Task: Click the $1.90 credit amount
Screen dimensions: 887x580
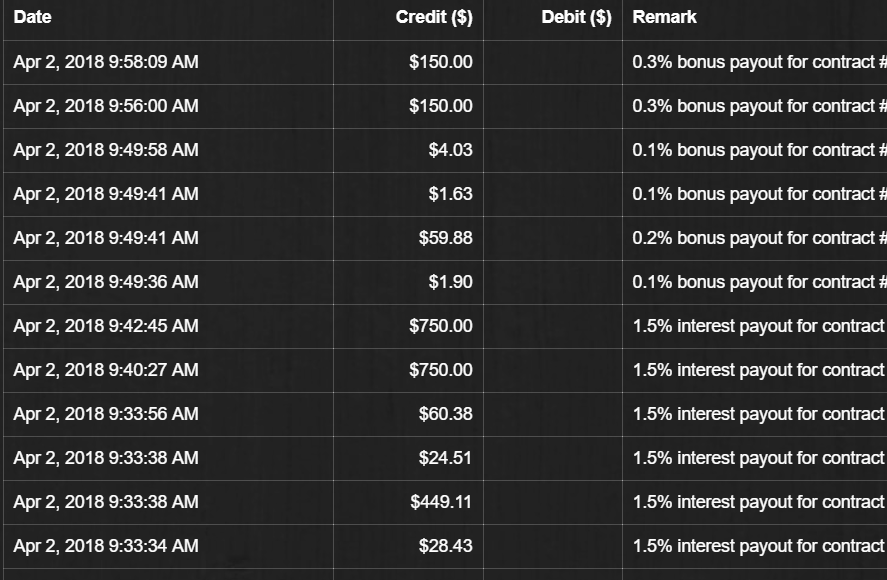Action: pyautogui.click(x=450, y=282)
